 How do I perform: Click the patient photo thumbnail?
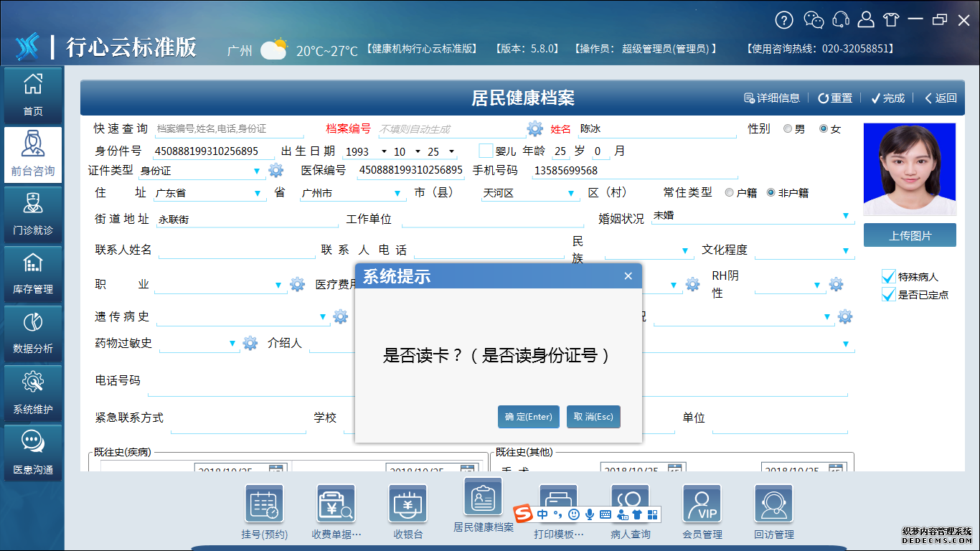point(910,169)
